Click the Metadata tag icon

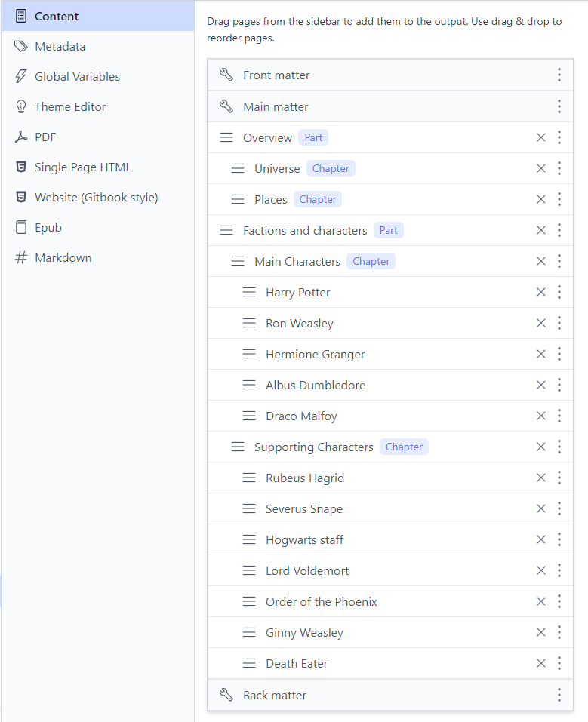click(19, 46)
